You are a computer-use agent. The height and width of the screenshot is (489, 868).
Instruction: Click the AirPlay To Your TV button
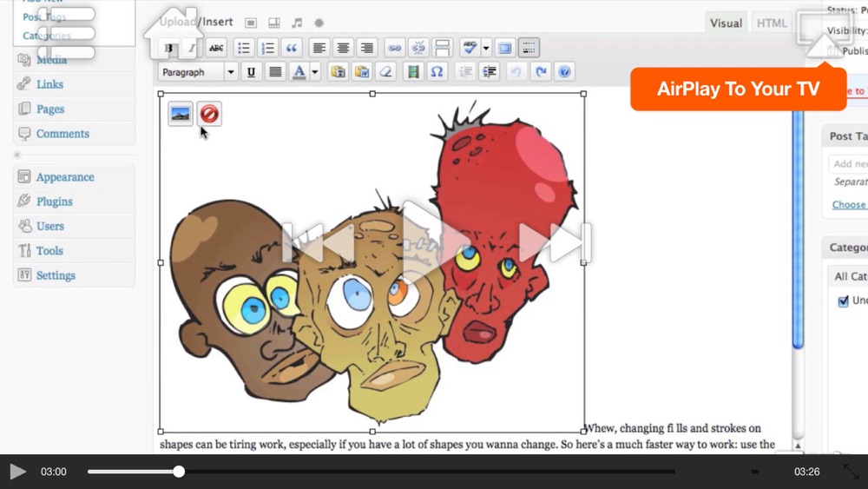tap(738, 89)
